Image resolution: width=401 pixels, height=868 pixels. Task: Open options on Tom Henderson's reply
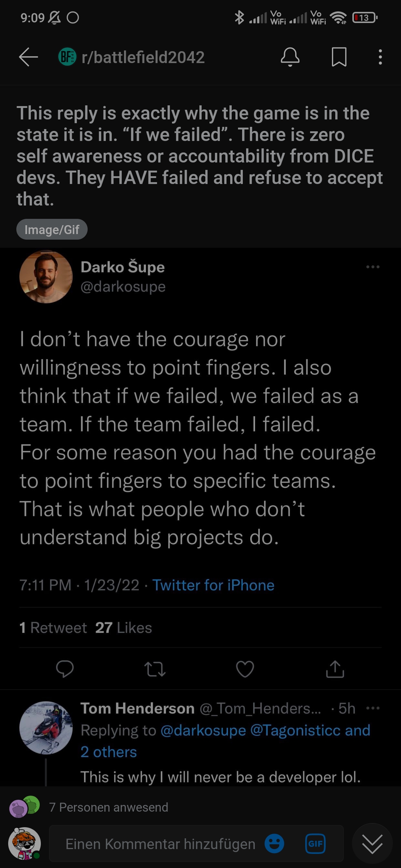(x=373, y=708)
